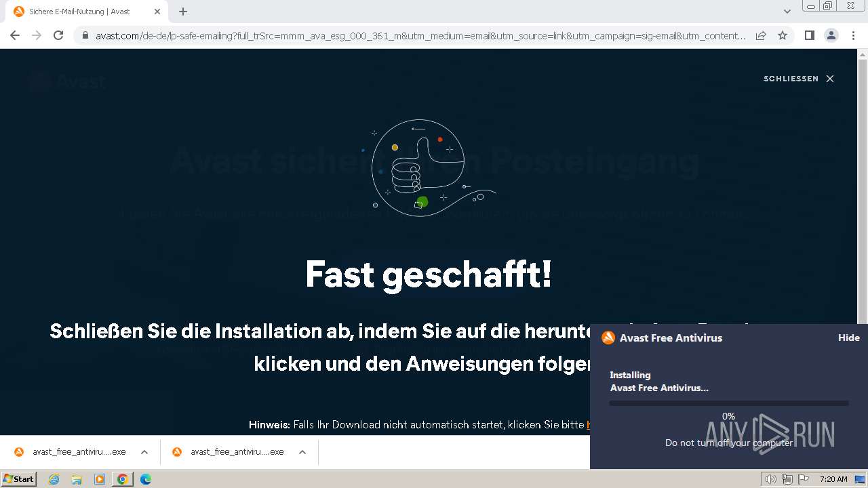Expand options for second downloaded exe
The height and width of the screenshot is (488, 868).
pyautogui.click(x=302, y=452)
